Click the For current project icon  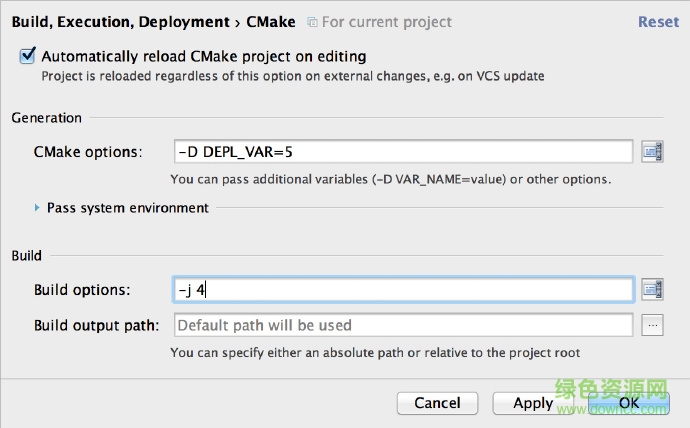point(312,22)
